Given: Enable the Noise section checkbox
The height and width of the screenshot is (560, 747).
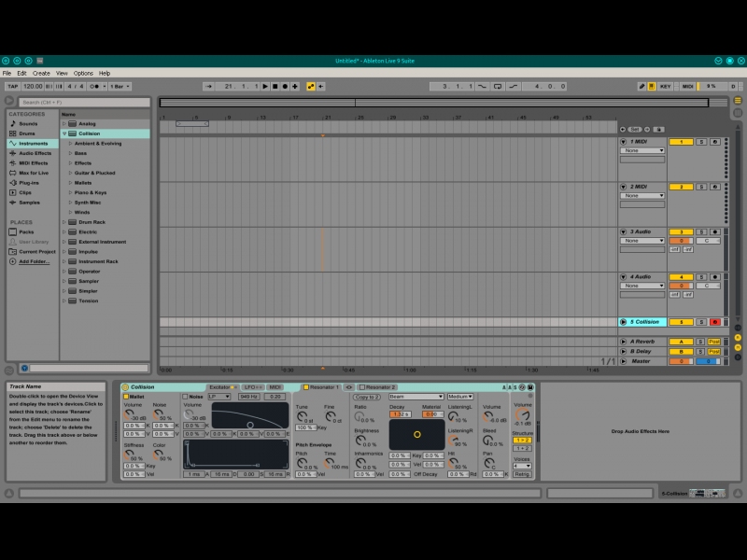Looking at the screenshot, I should click(185, 397).
